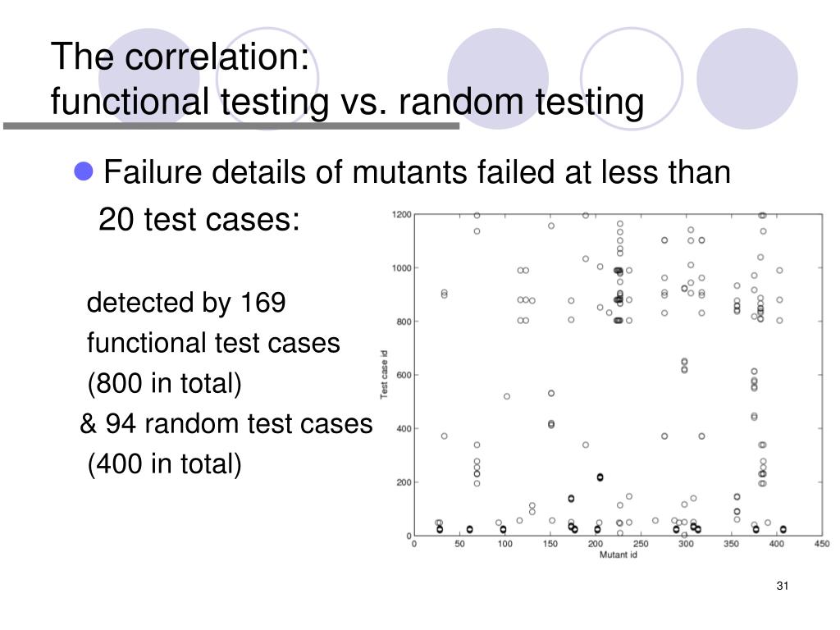Viewport: 840px width, 630px height.
Task: Click the "detected by 169" text
Action: pyautogui.click(x=186, y=303)
